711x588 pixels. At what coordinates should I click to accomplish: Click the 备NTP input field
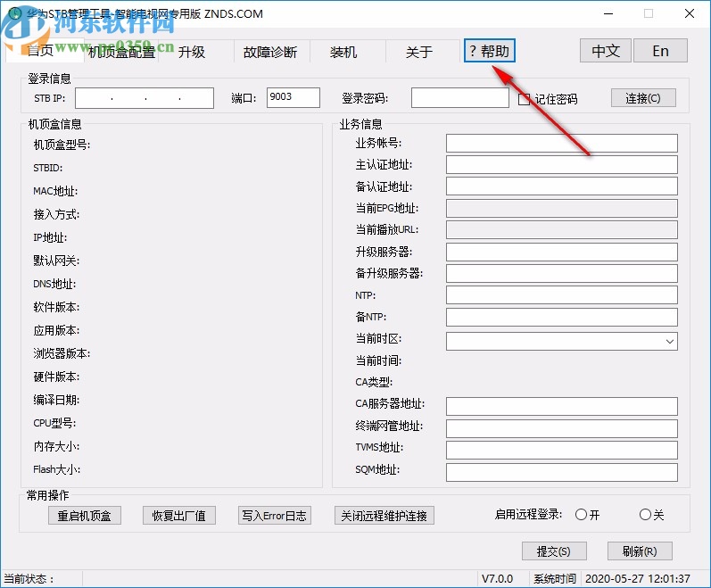click(x=561, y=317)
